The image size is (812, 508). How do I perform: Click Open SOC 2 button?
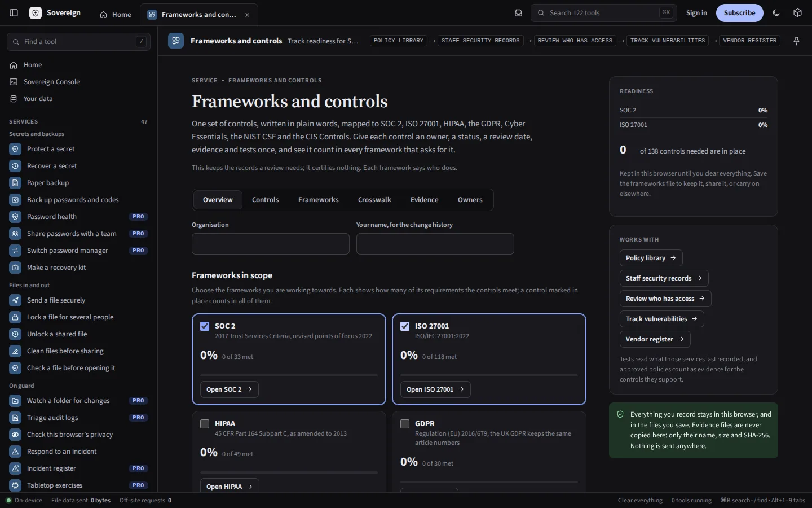(230, 389)
